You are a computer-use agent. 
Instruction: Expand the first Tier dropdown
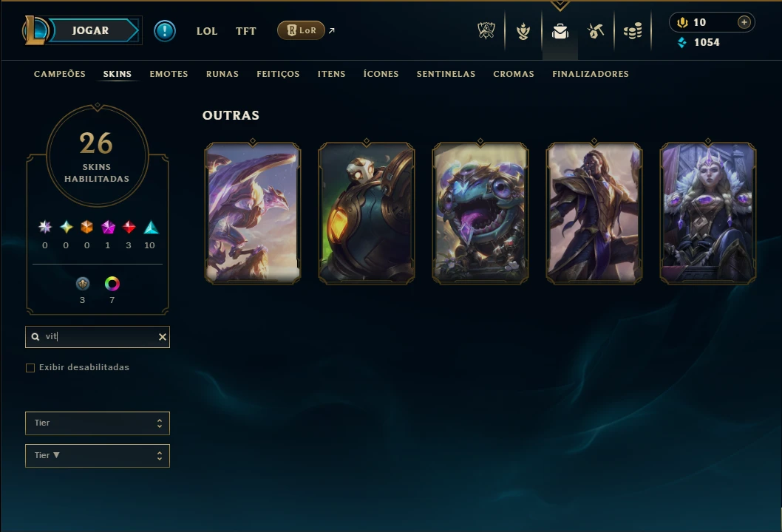click(98, 423)
